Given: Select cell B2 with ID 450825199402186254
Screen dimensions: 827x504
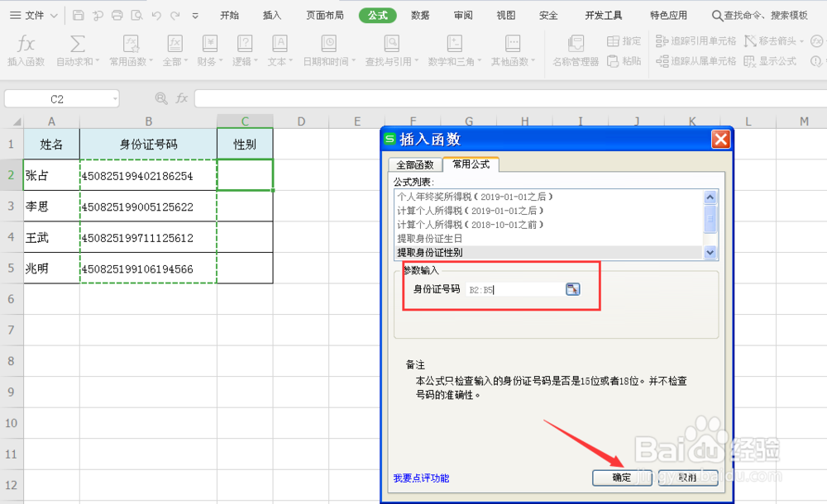Looking at the screenshot, I should [x=148, y=175].
